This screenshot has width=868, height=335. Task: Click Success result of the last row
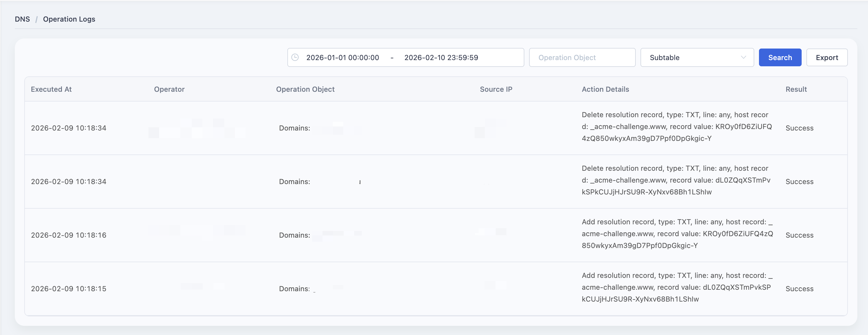(x=799, y=289)
